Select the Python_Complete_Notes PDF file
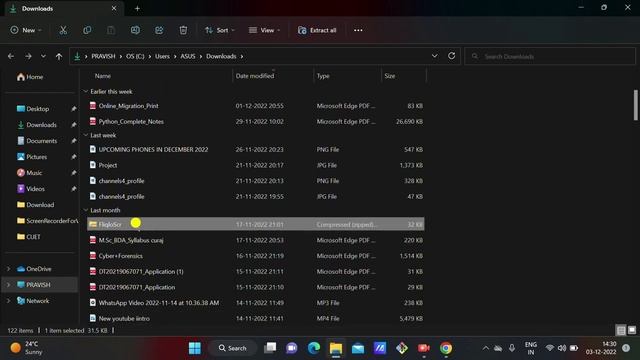This screenshot has height=360, width=640. tap(256, 122)
